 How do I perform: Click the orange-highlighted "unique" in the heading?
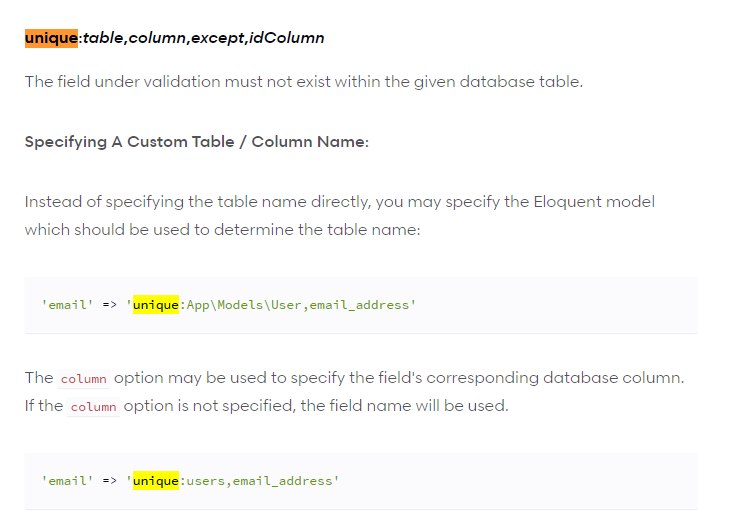(x=52, y=38)
